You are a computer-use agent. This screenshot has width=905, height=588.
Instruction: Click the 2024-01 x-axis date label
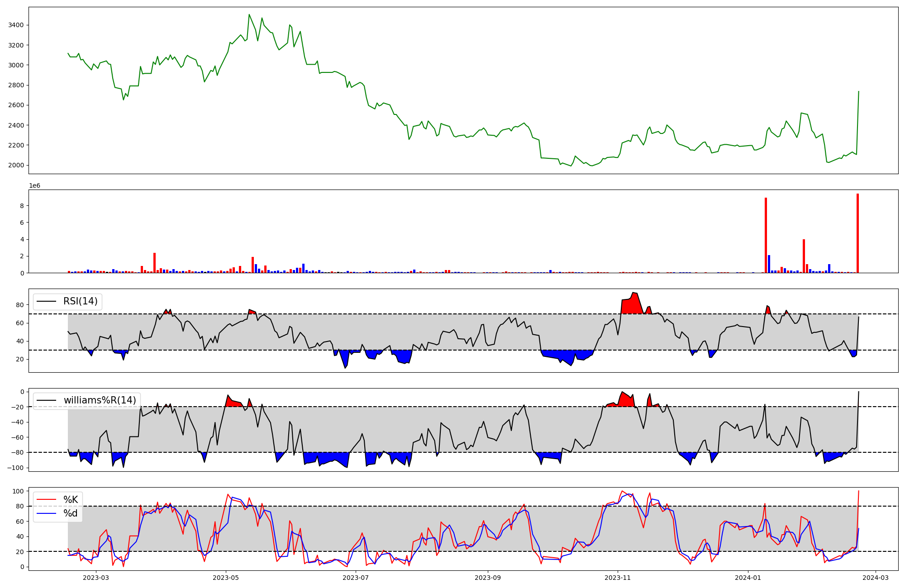point(748,578)
